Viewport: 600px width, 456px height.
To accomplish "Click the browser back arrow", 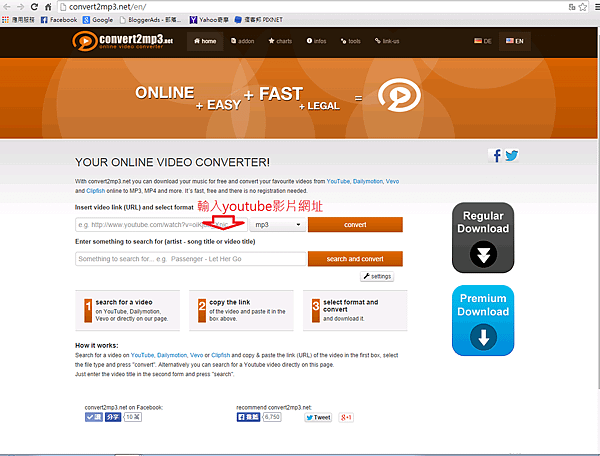I will 7,7.
